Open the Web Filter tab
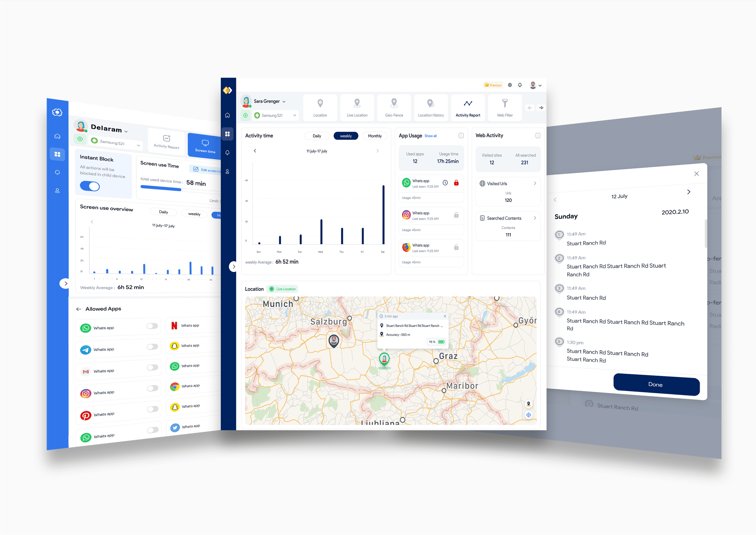Image resolution: width=756 pixels, height=535 pixels. click(x=505, y=107)
